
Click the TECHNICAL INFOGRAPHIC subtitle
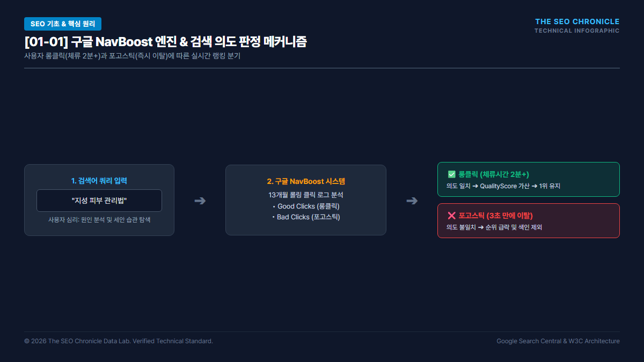pyautogui.click(x=577, y=31)
